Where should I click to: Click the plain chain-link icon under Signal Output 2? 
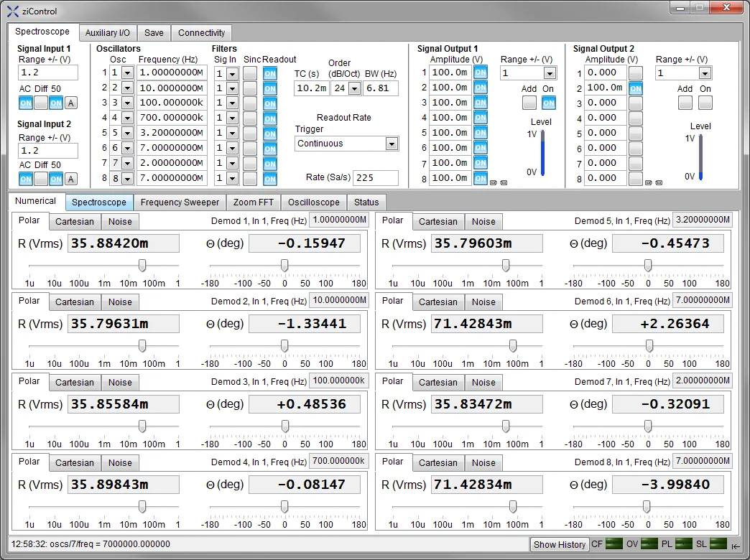(659, 182)
